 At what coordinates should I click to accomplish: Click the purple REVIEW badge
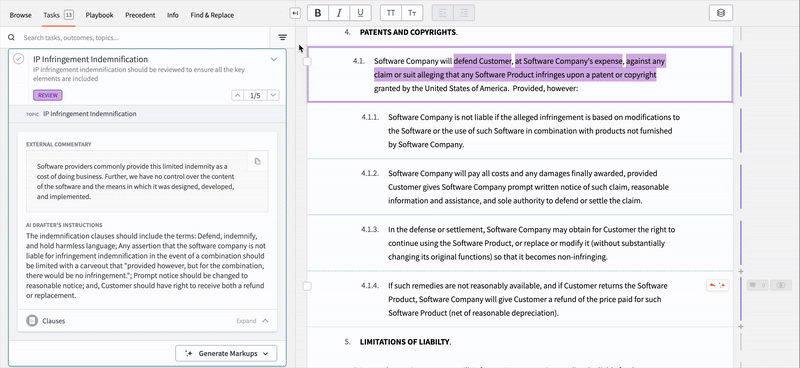(x=48, y=95)
